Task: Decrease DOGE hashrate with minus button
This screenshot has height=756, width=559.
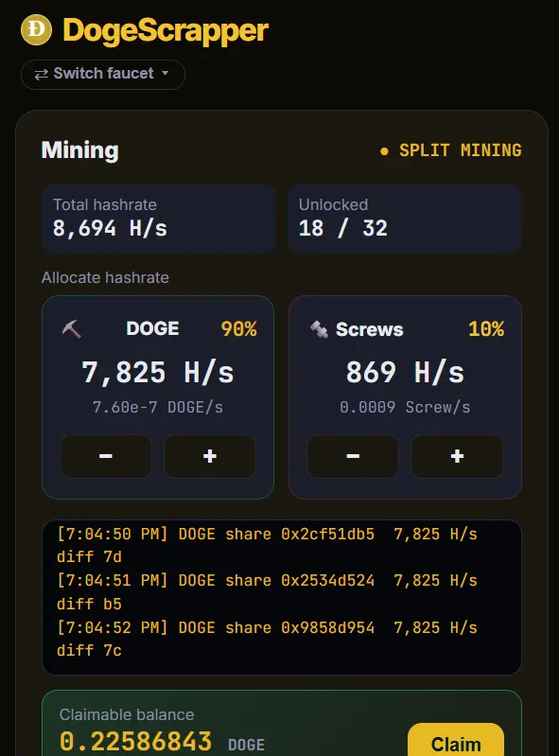Action: point(106,456)
